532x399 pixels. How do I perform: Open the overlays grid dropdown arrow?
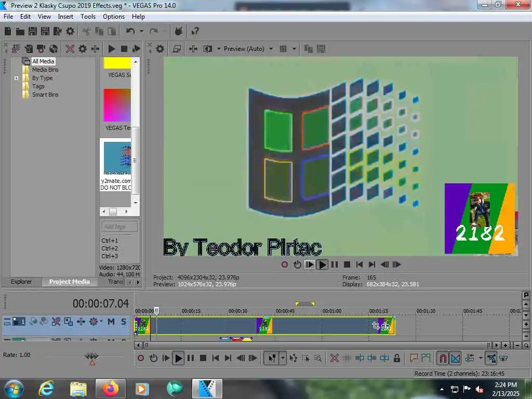click(294, 49)
